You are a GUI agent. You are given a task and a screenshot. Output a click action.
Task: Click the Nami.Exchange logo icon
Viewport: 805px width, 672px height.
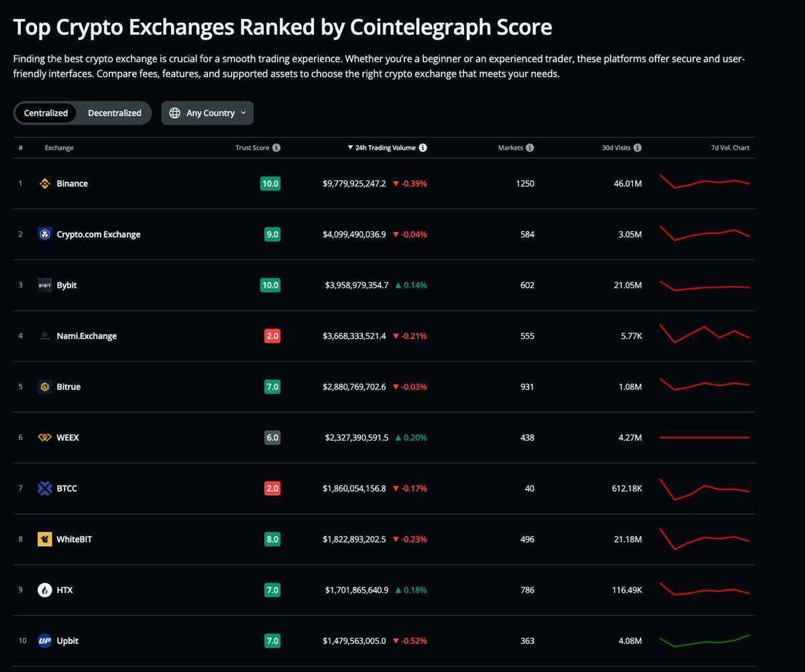point(46,336)
